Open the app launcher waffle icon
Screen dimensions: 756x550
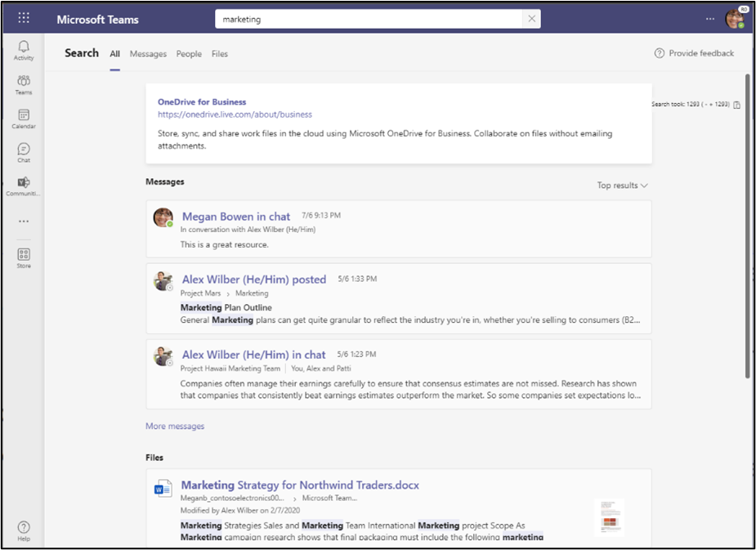tap(24, 18)
